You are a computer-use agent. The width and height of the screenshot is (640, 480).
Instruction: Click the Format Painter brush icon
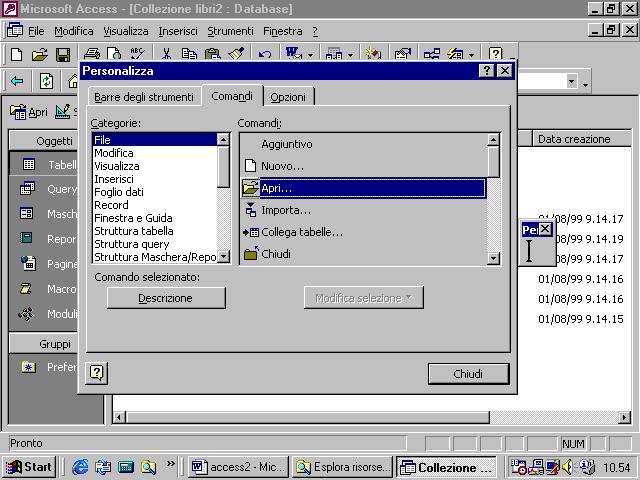pyautogui.click(x=236, y=53)
